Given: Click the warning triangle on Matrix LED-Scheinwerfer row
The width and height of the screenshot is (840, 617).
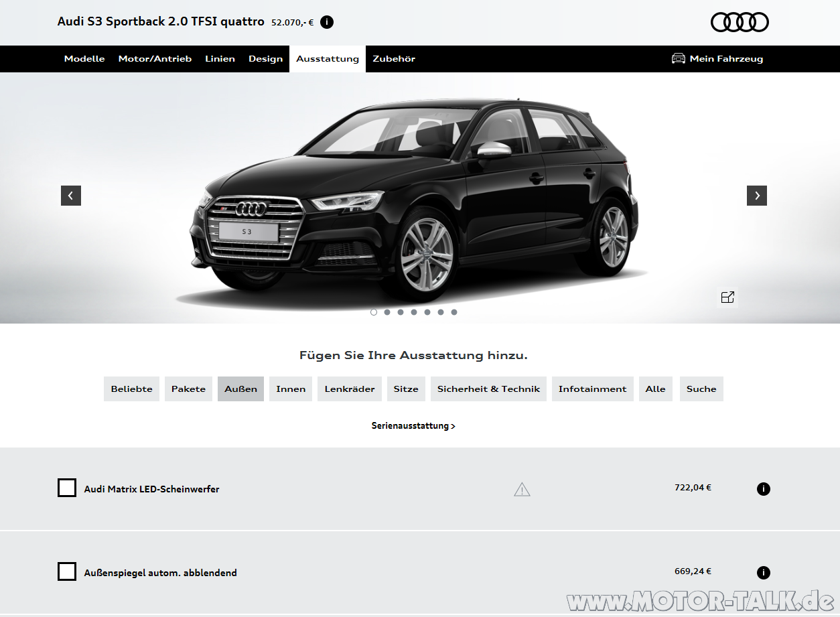Looking at the screenshot, I should click(522, 489).
